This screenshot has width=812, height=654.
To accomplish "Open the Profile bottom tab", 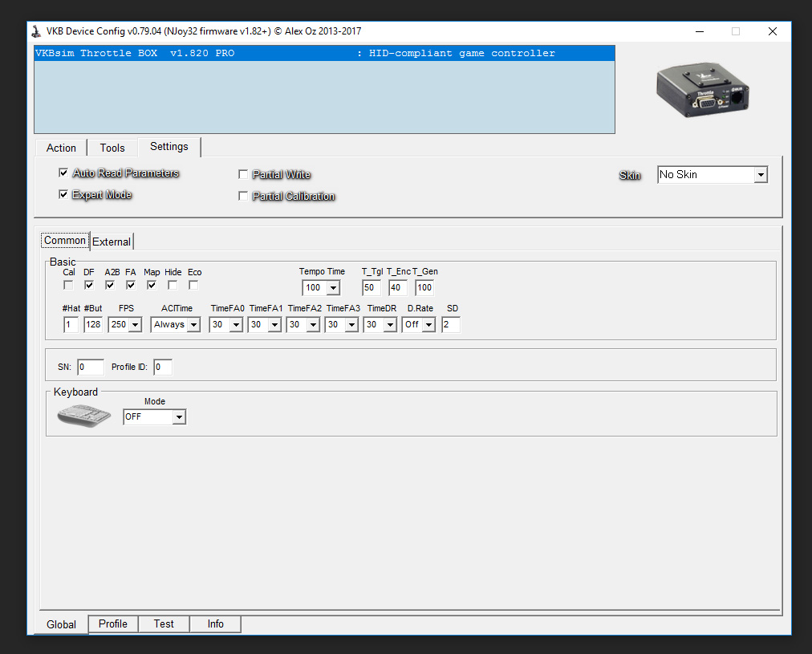I will tap(113, 624).
